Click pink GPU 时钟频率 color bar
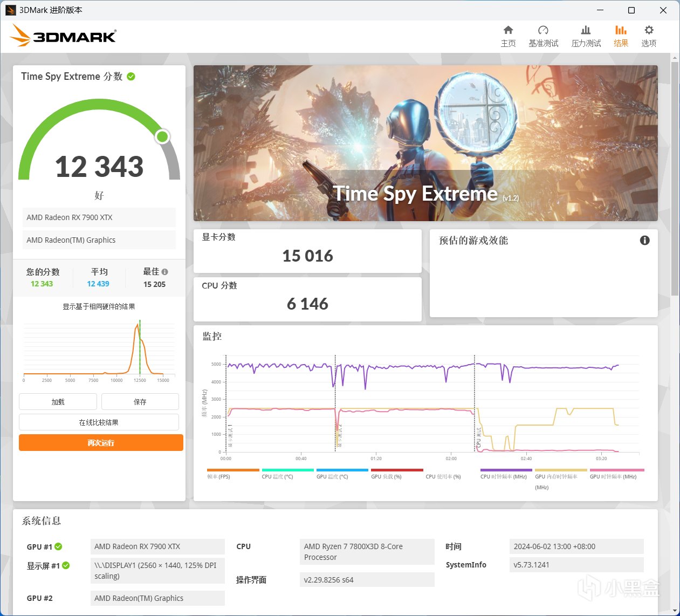Screen dimensions: 680x616 click(617, 470)
